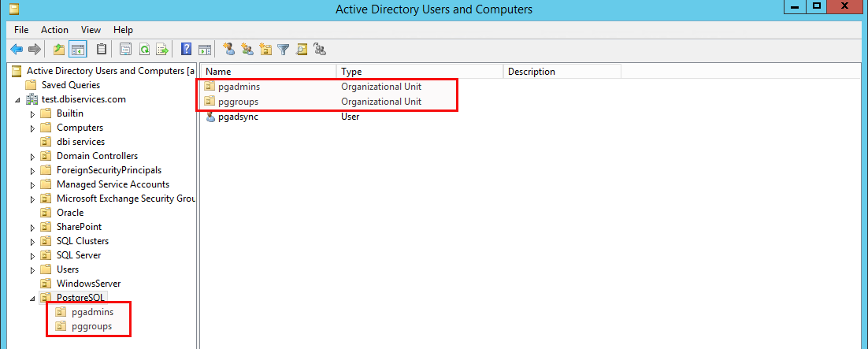Create a new user with toolbar icon
868x349 pixels.
pos(229,50)
